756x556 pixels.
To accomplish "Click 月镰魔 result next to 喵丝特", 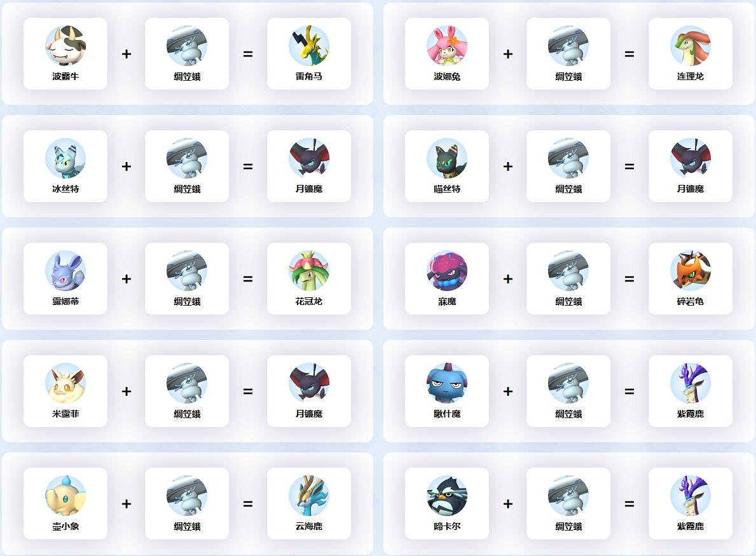I will 691,166.
